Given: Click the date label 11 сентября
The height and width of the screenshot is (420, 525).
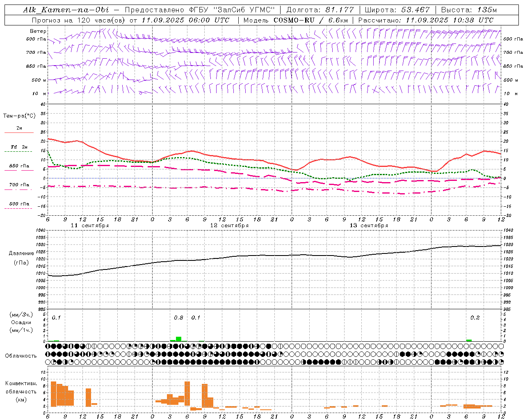Looking at the screenshot, I should click(90, 226).
